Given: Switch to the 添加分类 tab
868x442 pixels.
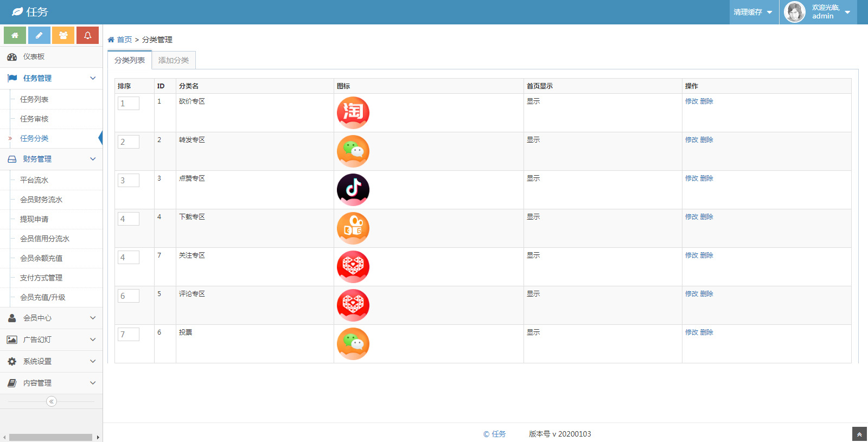Looking at the screenshot, I should (x=174, y=60).
